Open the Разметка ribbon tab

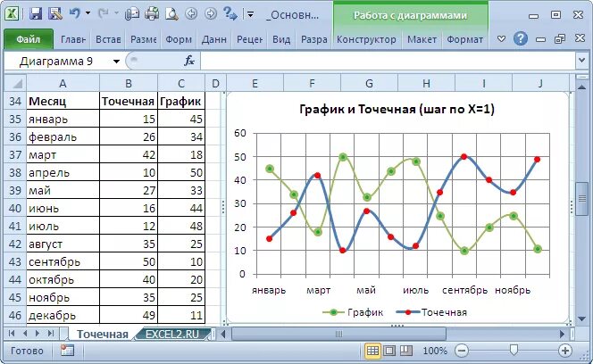coord(143,39)
